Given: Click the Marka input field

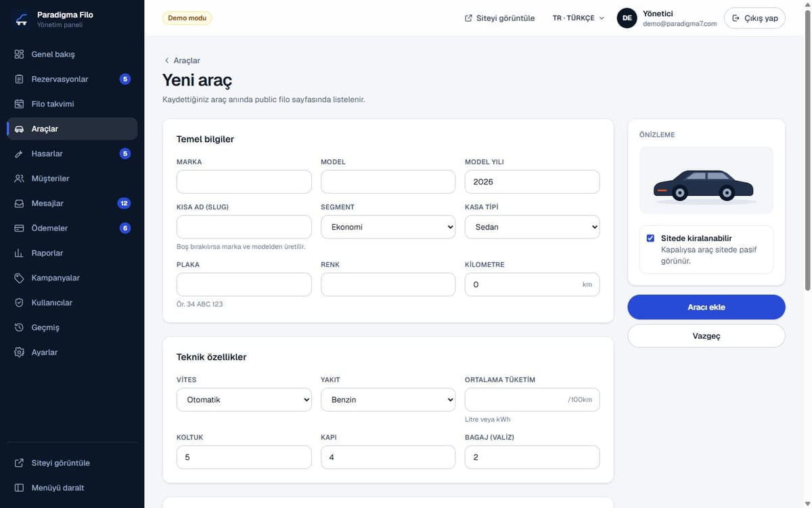Looking at the screenshot, I should coord(244,182).
